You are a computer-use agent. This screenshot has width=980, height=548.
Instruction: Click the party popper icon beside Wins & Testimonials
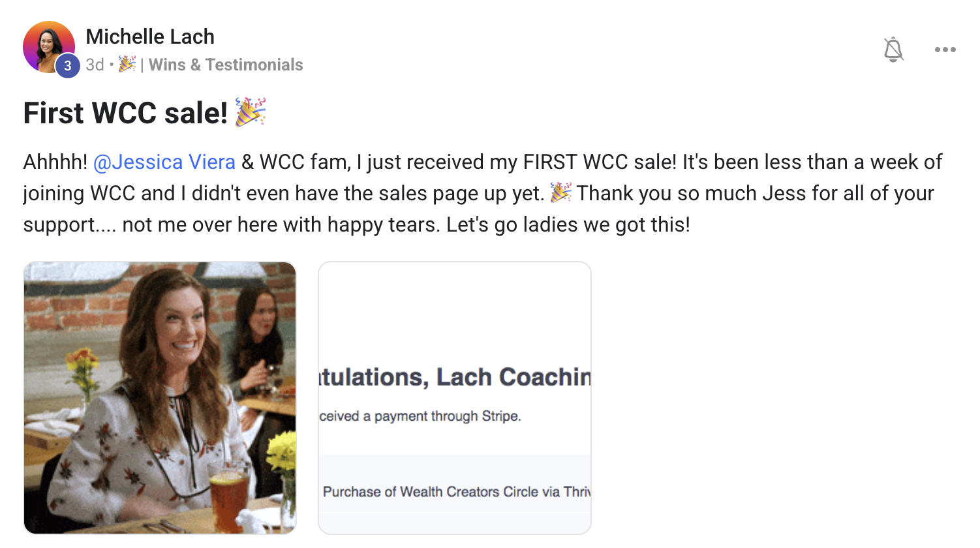(x=127, y=64)
